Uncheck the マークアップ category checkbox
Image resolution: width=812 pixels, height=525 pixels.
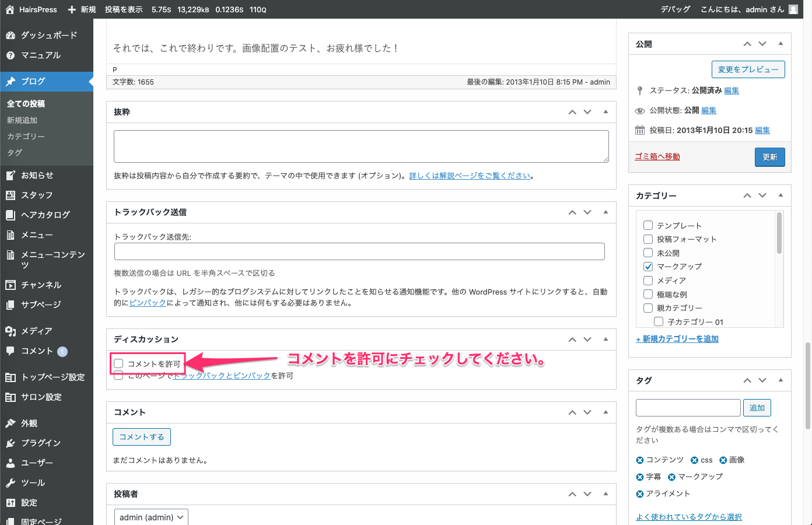[x=648, y=267]
